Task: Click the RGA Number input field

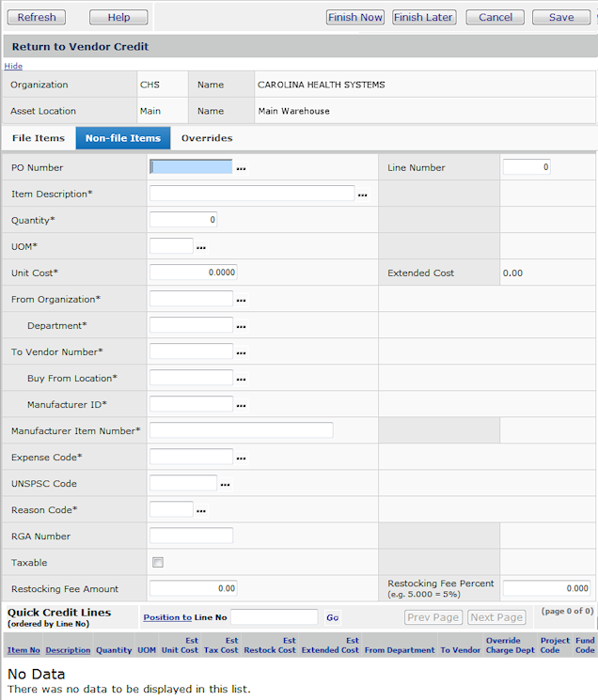Action: click(191, 536)
